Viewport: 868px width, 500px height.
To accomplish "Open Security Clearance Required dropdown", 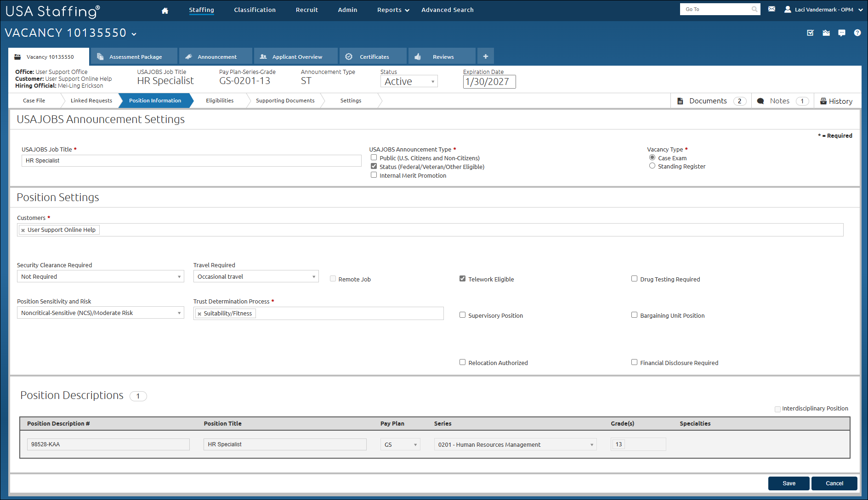I will 101,276.
